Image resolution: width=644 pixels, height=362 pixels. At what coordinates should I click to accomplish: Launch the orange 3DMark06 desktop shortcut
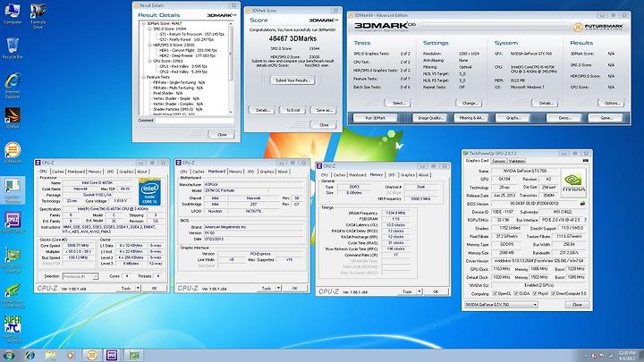click(13, 151)
